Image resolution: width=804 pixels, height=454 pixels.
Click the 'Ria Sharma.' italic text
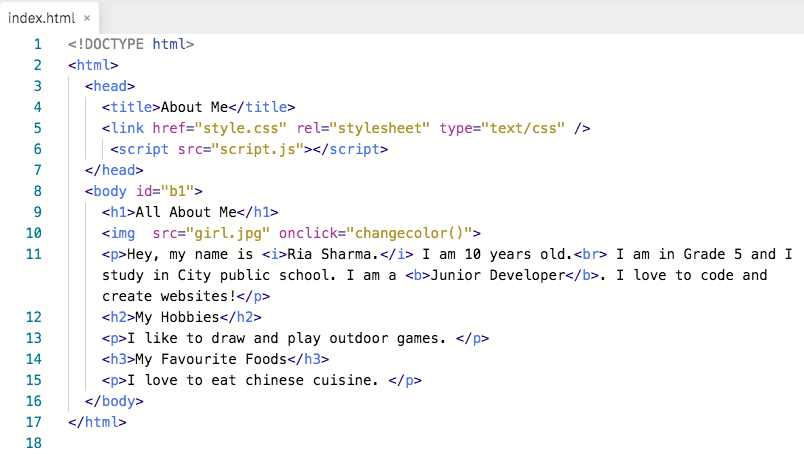333,254
